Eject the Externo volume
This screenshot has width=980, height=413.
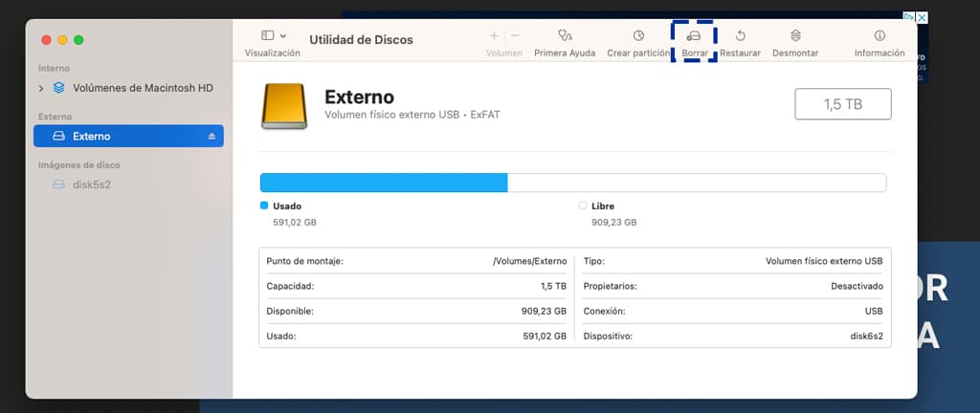(x=212, y=136)
